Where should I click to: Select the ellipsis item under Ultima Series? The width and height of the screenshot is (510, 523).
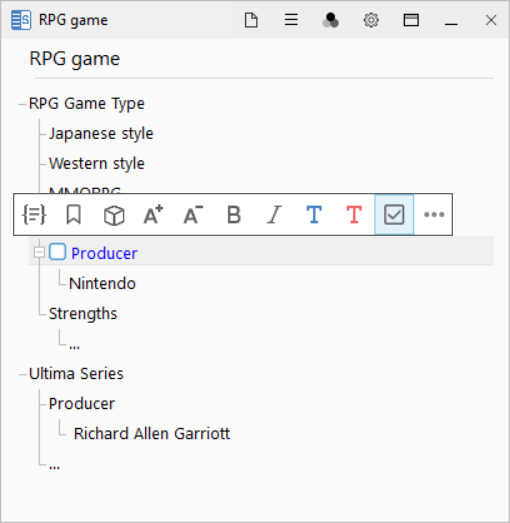pyautogui.click(x=54, y=467)
